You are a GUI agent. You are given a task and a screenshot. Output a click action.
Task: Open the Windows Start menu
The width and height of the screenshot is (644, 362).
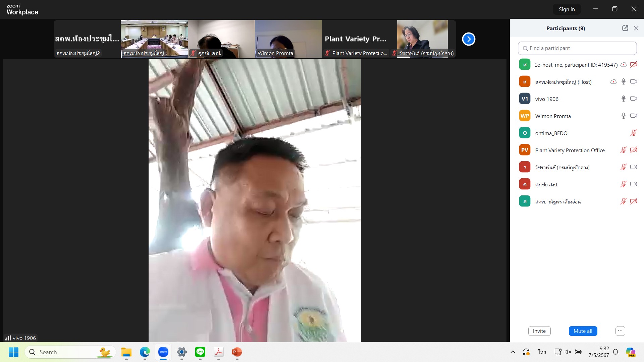pyautogui.click(x=13, y=352)
